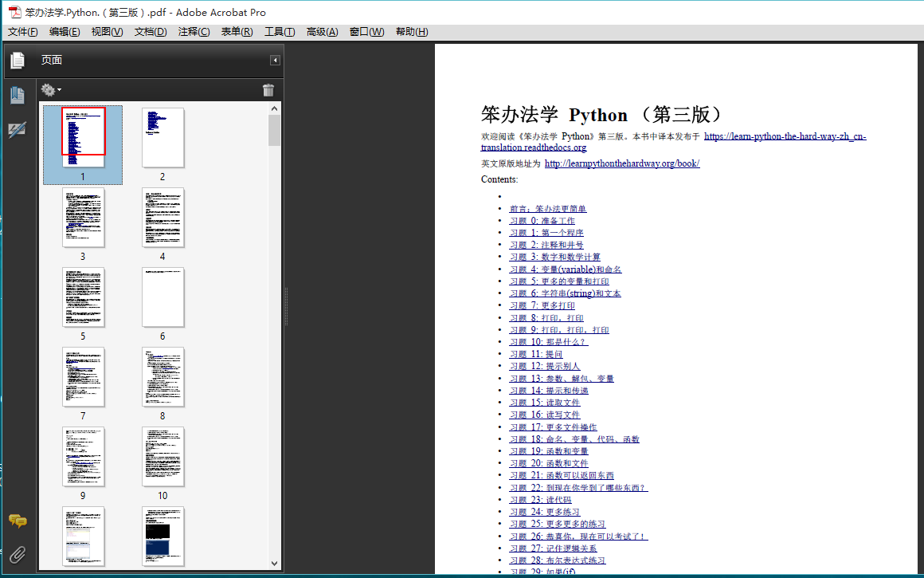Open the 高级(A) menu
This screenshot has height=578, width=924.
point(322,32)
